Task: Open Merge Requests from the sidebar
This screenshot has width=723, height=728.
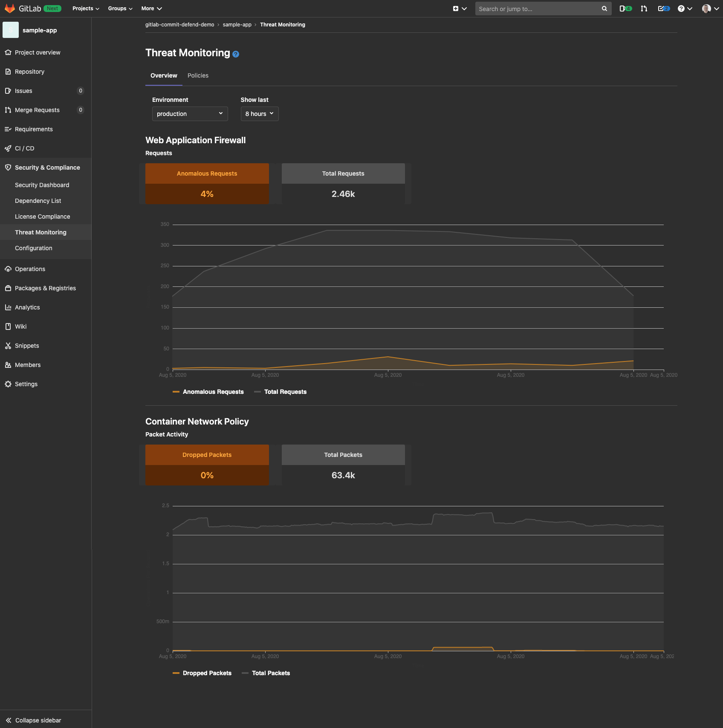Action: pyautogui.click(x=38, y=110)
